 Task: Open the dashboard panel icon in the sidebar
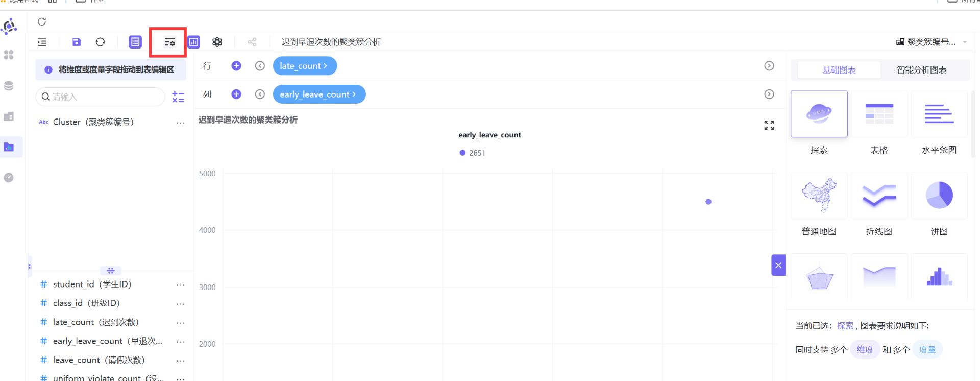pyautogui.click(x=9, y=116)
